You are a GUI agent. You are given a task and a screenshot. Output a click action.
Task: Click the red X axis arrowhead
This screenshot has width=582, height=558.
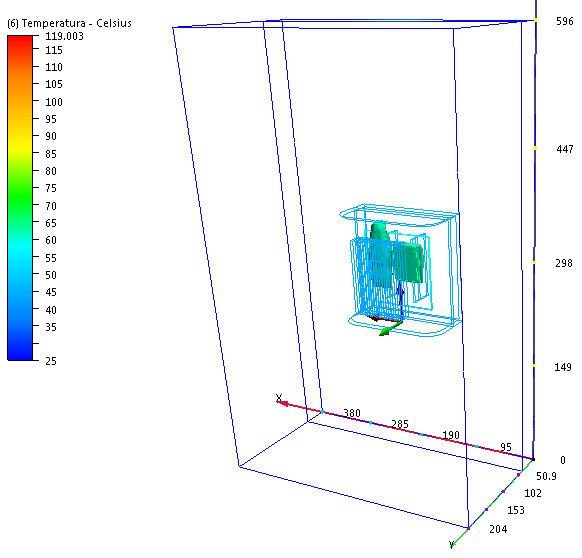click(x=283, y=402)
